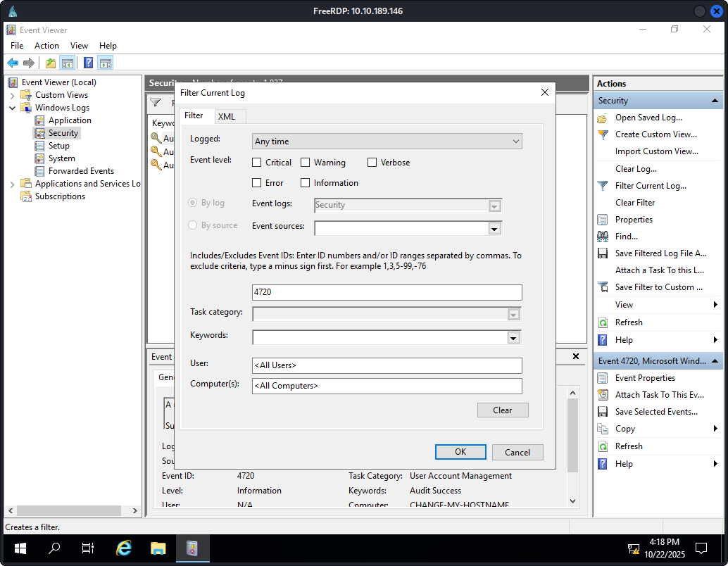Open taskbar Search magnifier
Image resolution: width=728 pixels, height=566 pixels.
(x=54, y=548)
